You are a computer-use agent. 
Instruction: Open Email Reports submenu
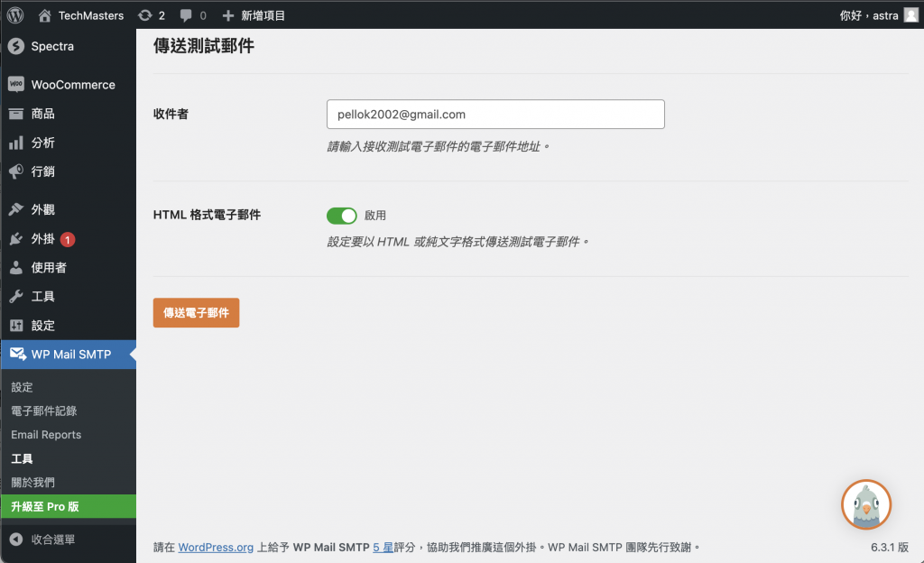pyautogui.click(x=46, y=435)
